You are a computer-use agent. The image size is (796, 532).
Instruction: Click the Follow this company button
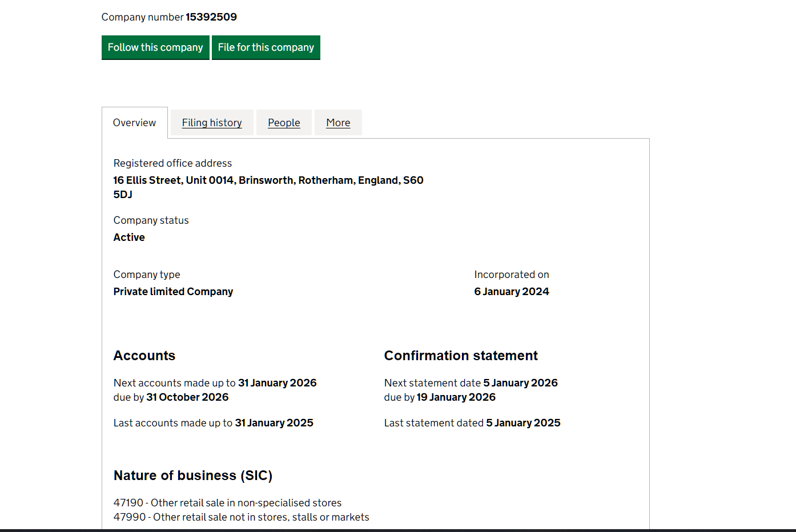155,47
